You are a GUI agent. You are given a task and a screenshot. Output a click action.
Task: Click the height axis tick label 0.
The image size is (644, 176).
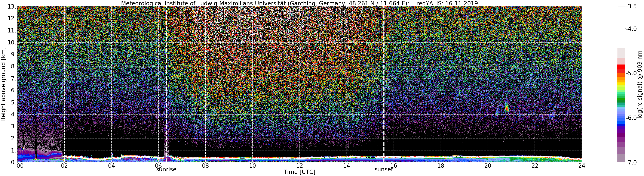14,163
